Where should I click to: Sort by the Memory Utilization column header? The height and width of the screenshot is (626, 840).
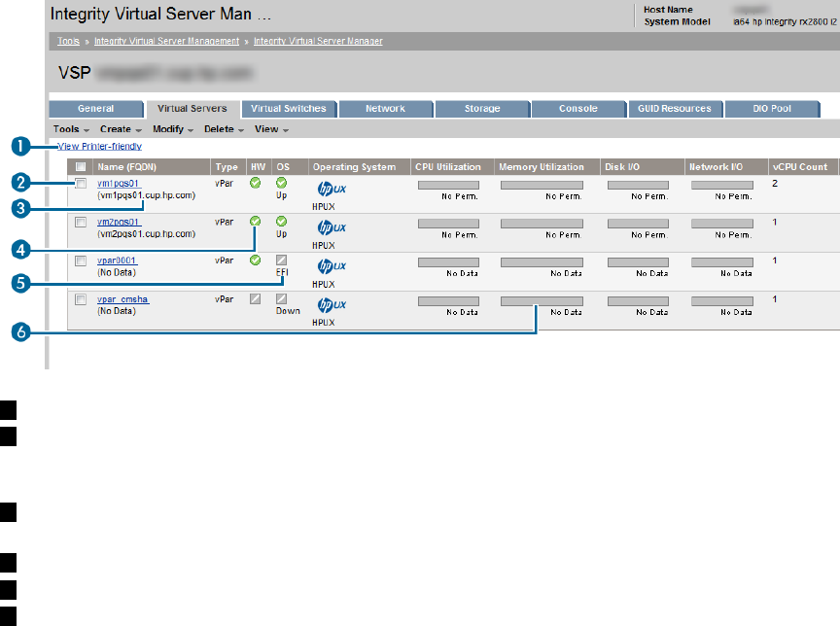click(542, 167)
